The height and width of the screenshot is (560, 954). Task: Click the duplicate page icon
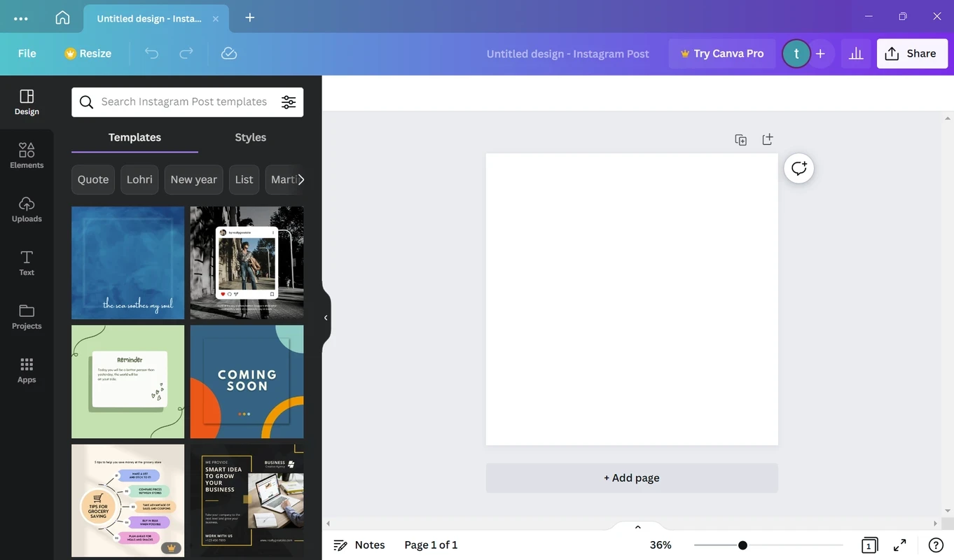[x=740, y=140]
